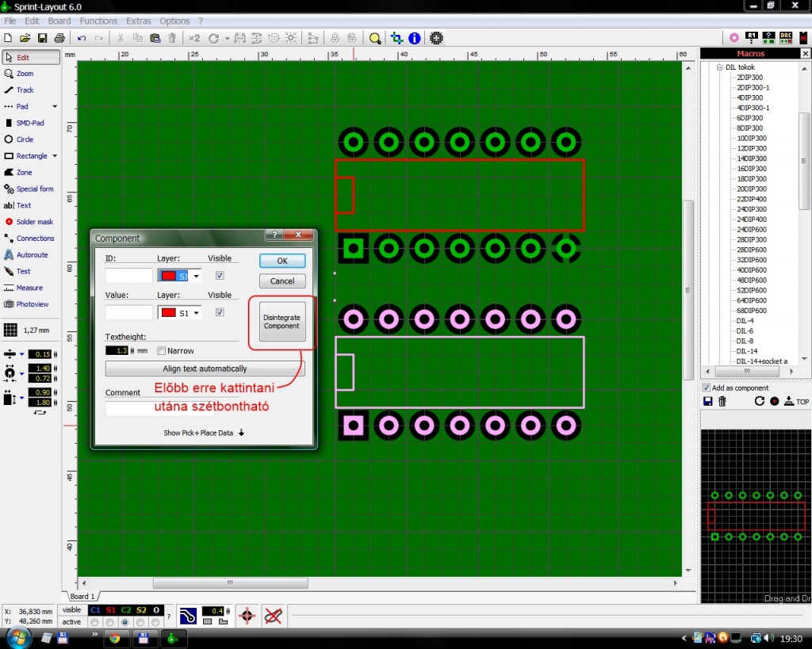Choose the Connections tool

(x=31, y=238)
